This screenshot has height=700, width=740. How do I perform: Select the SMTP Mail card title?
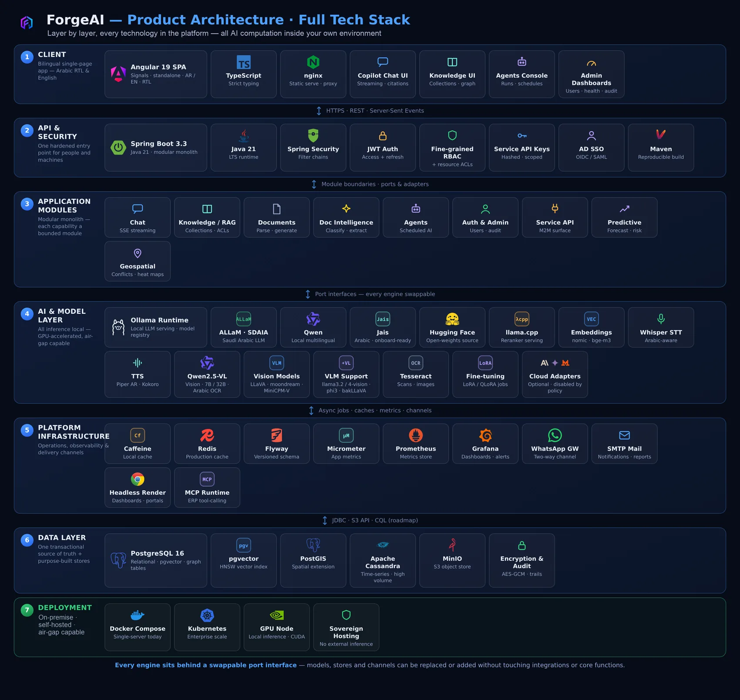coord(625,449)
